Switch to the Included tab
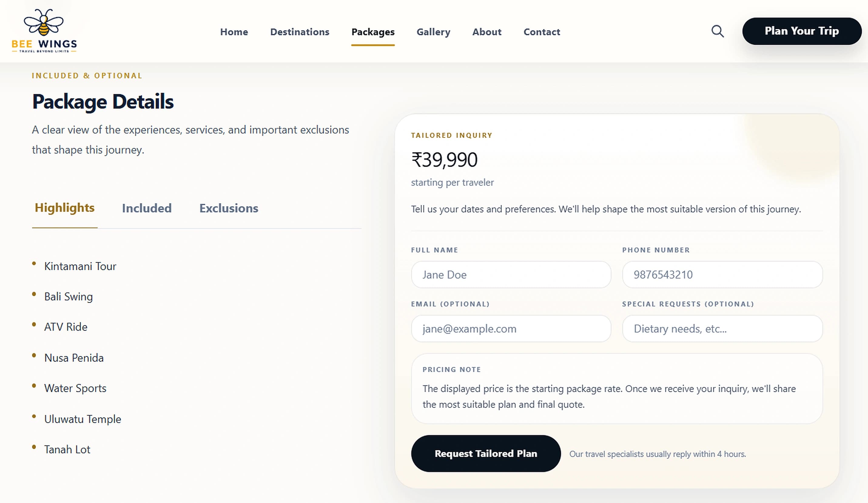868x503 pixels. pos(147,208)
